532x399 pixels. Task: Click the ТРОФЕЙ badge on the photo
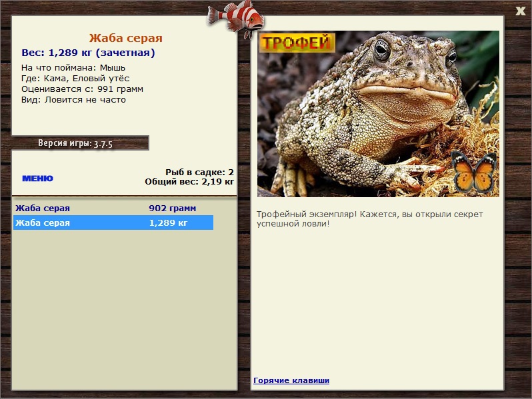click(x=296, y=43)
